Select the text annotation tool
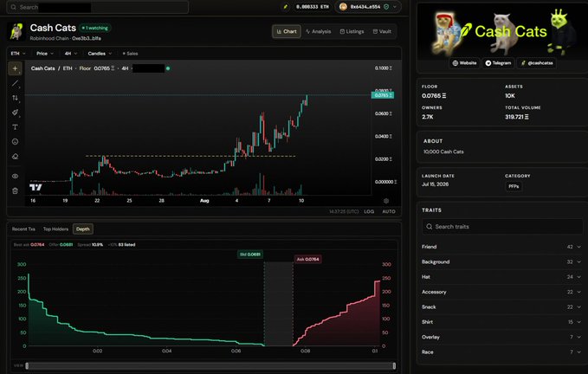The width and height of the screenshot is (588, 374). [x=15, y=127]
